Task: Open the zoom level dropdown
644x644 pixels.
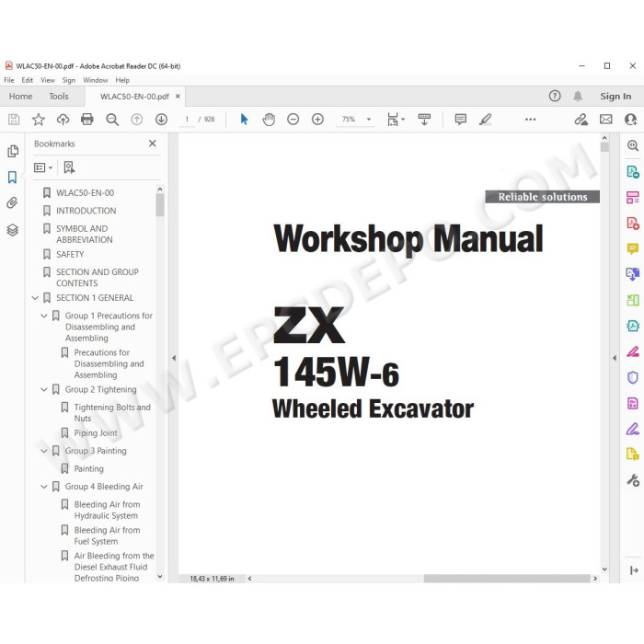Action: point(368,119)
